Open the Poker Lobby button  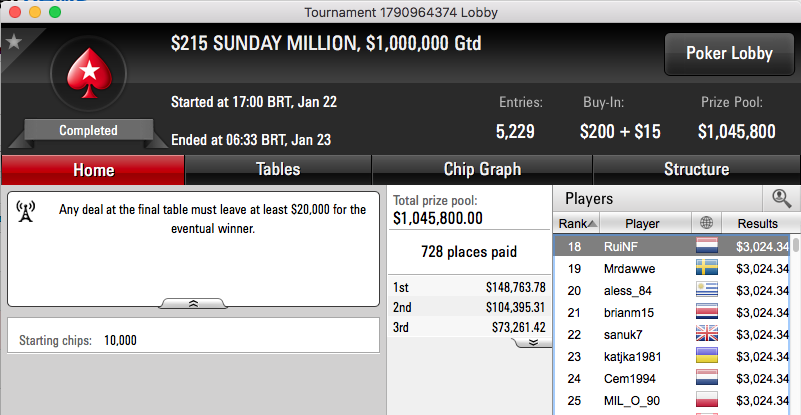point(729,54)
